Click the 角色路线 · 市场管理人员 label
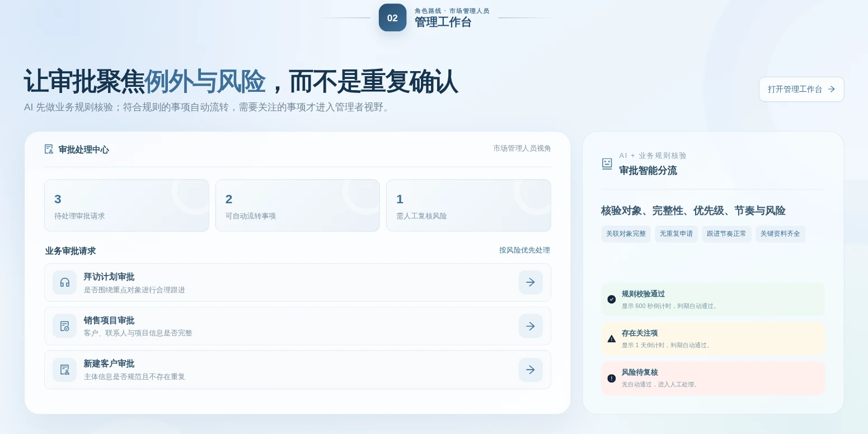Viewport: 868px width, 434px height. [x=452, y=11]
